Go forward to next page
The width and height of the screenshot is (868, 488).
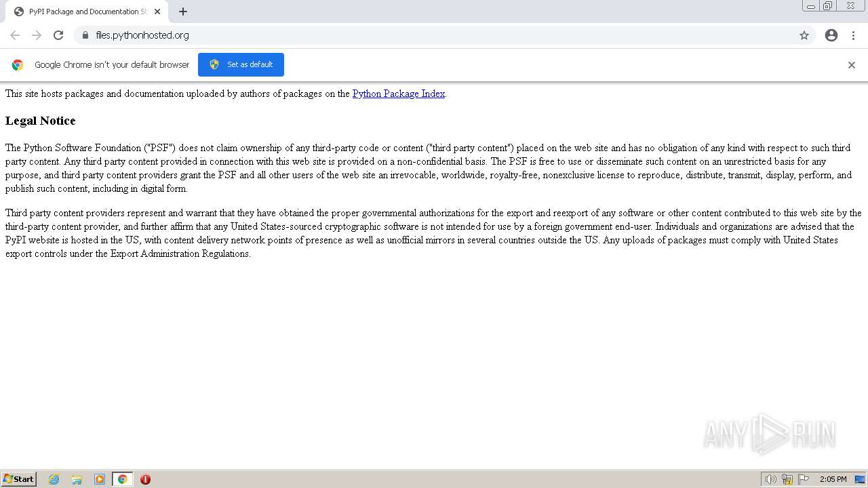pyautogui.click(x=37, y=35)
